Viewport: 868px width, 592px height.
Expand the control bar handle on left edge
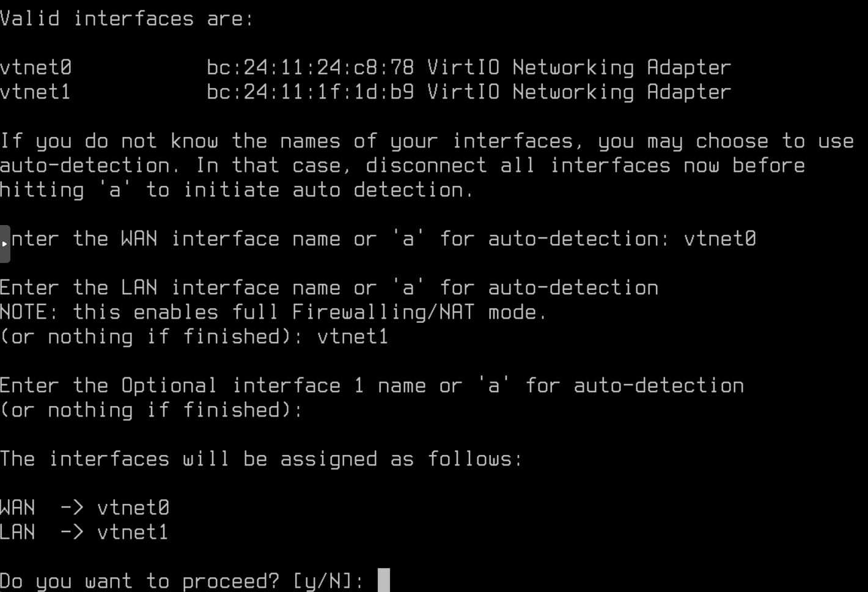click(x=5, y=243)
